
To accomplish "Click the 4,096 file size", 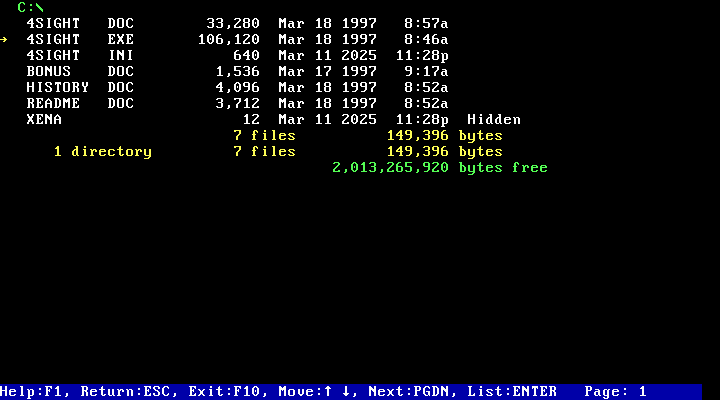I will coord(237,88).
